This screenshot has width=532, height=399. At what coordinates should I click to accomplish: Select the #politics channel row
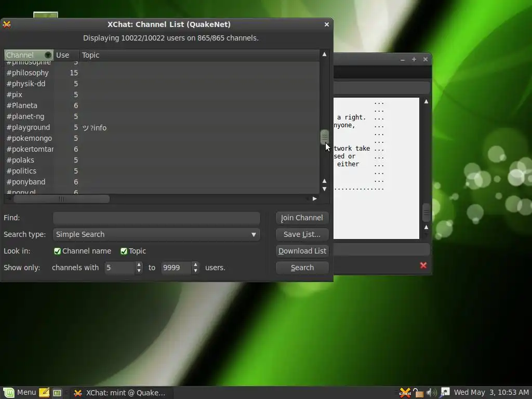(162, 170)
